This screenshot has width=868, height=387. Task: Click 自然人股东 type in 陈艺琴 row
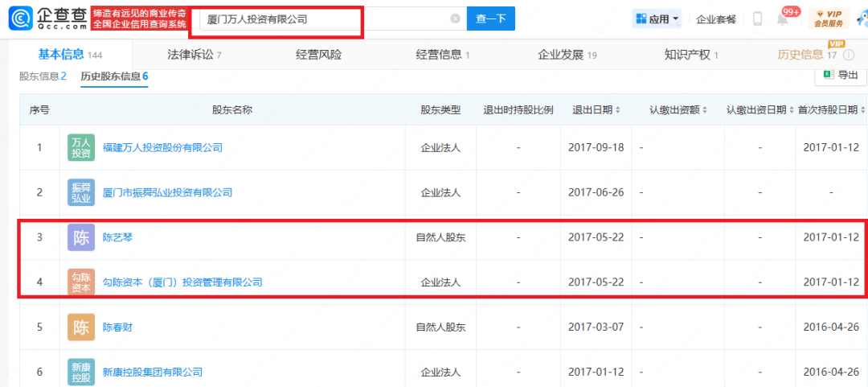[x=440, y=237]
